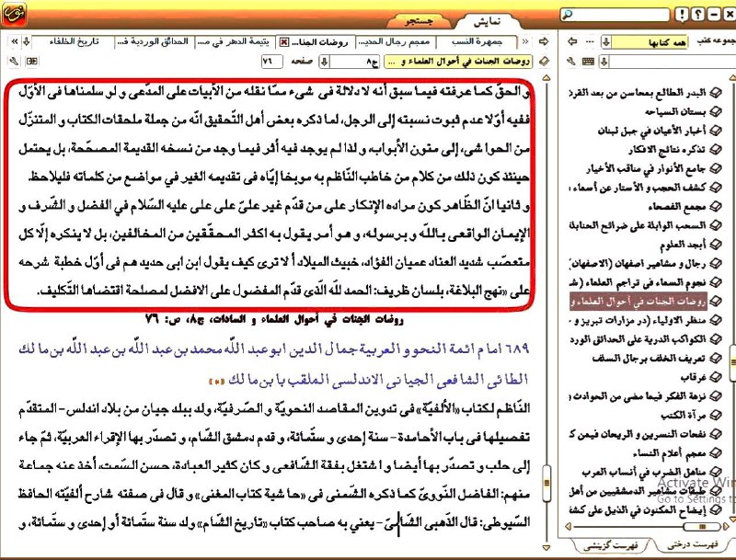736x560 pixels.
Task: Open the exclamation info button
Action: 683,15
